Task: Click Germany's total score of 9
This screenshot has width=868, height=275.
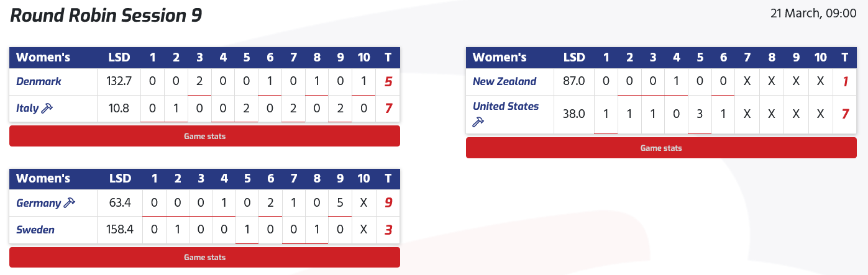Action: coord(388,203)
